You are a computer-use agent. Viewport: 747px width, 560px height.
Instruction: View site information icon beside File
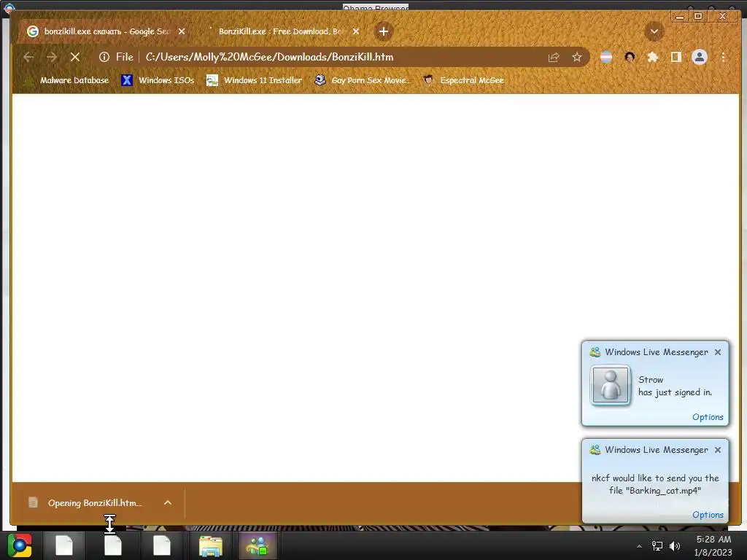click(x=104, y=57)
